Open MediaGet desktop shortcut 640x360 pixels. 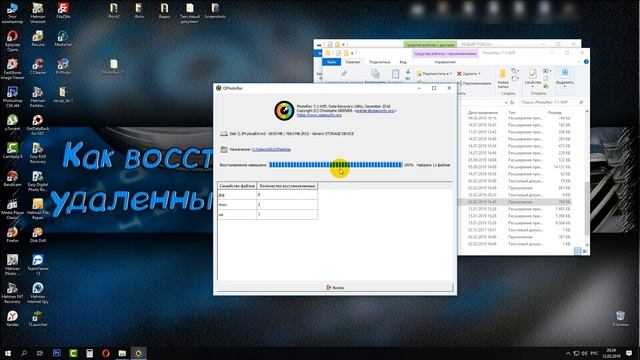(x=63, y=39)
